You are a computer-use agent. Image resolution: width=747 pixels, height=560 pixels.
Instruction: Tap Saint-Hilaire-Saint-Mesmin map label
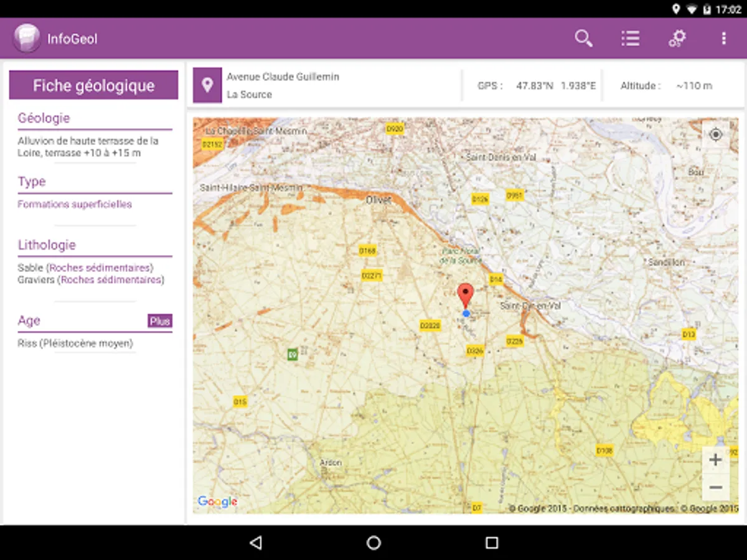point(251,187)
